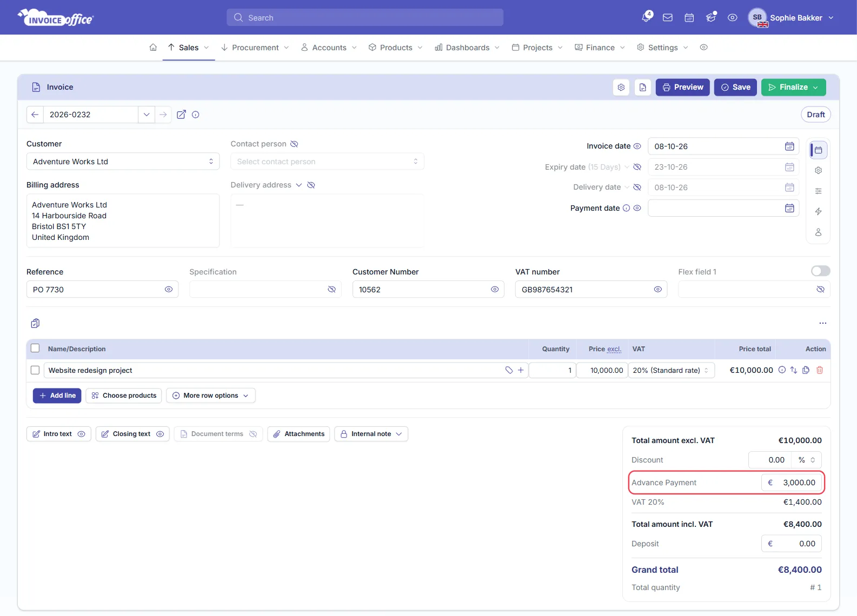The height and width of the screenshot is (616, 857).
Task: Focus the Advance Payment amount field
Action: 792,483
